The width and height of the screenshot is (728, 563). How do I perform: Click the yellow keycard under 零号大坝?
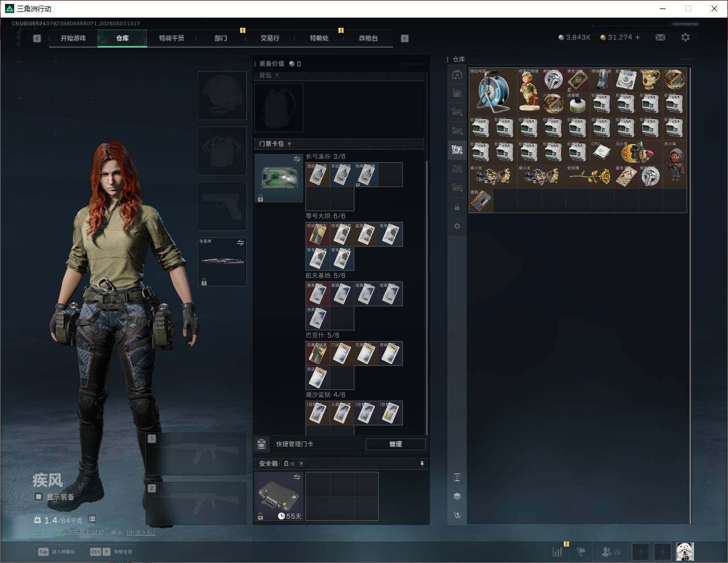coord(318,234)
